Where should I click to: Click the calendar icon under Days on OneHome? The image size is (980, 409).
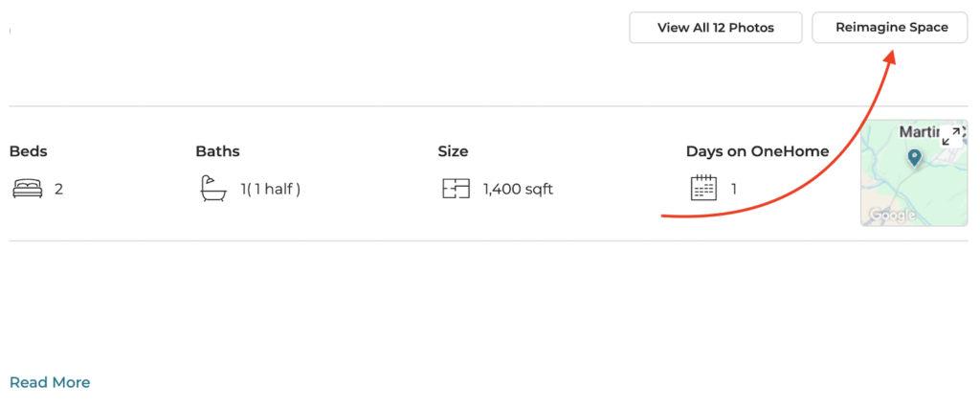(703, 188)
